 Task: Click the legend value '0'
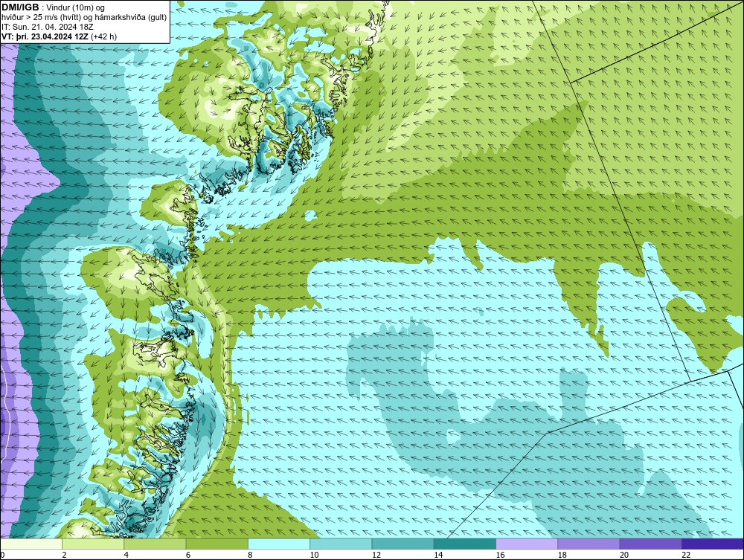tap(2, 556)
